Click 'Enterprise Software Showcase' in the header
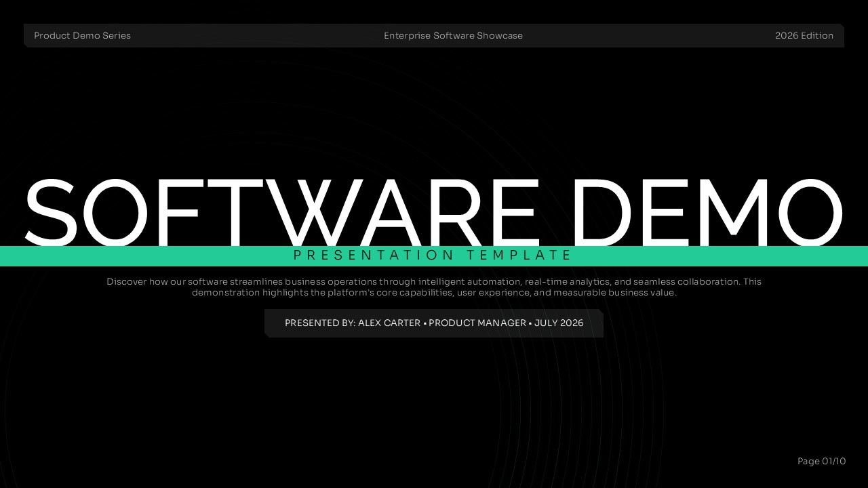Viewport: 868px width, 488px height. point(453,35)
